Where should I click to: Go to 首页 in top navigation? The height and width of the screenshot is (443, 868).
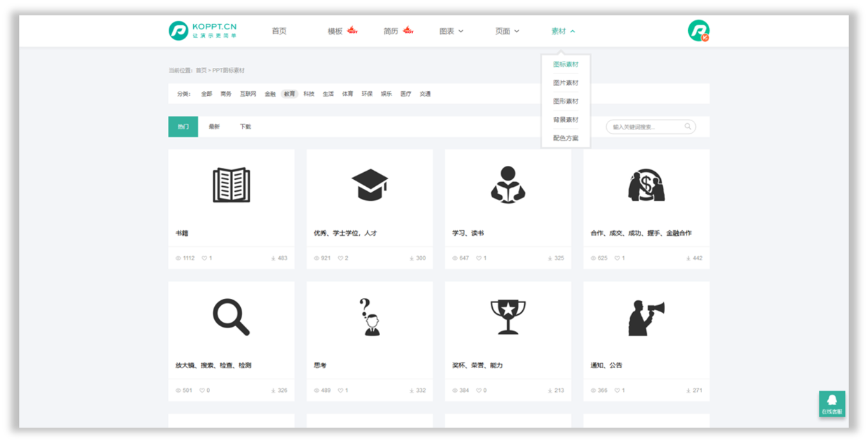tap(279, 31)
